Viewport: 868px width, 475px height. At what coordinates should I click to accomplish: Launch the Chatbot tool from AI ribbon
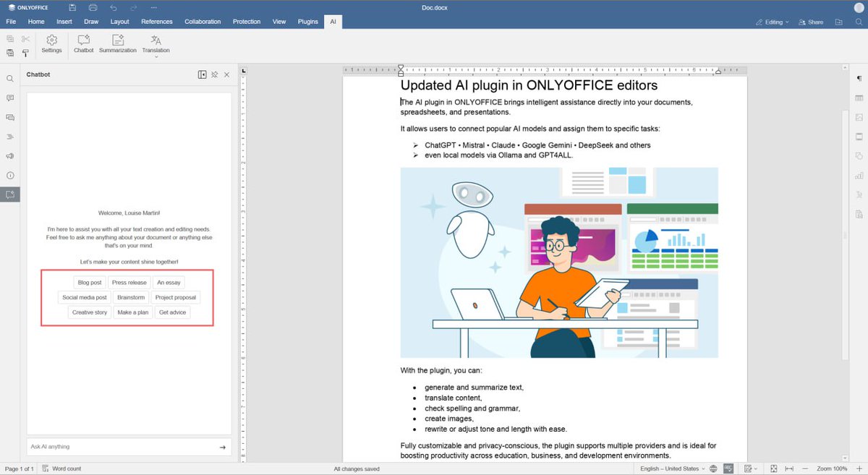point(83,44)
